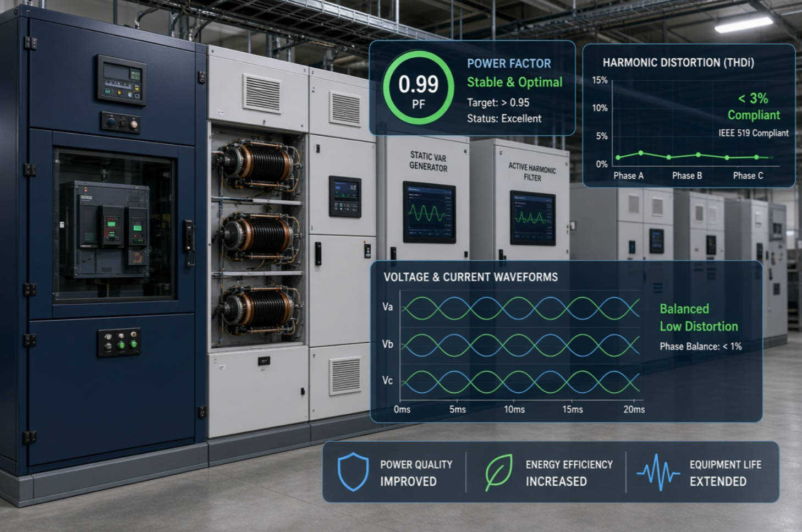The height and width of the screenshot is (532, 802).
Task: Click the 15ms time axis label
Action: pyautogui.click(x=573, y=409)
